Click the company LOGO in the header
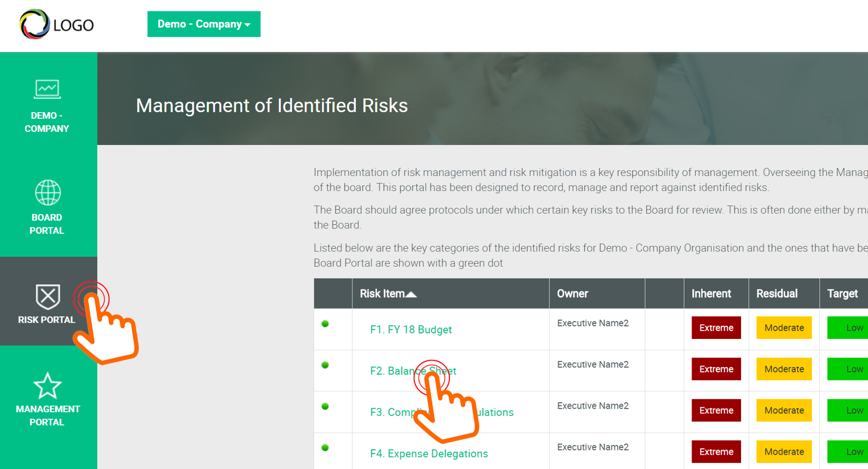The image size is (868, 469). click(x=57, y=24)
